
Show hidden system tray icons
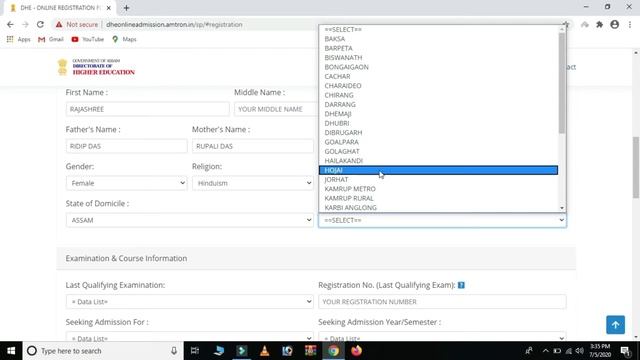tap(546, 351)
